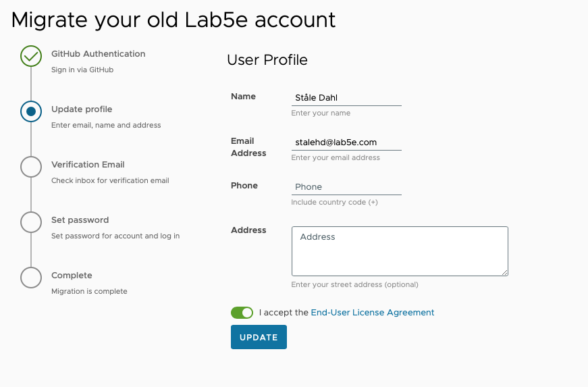588x387 pixels.
Task: Click inside the Address text area
Action: pyautogui.click(x=400, y=251)
